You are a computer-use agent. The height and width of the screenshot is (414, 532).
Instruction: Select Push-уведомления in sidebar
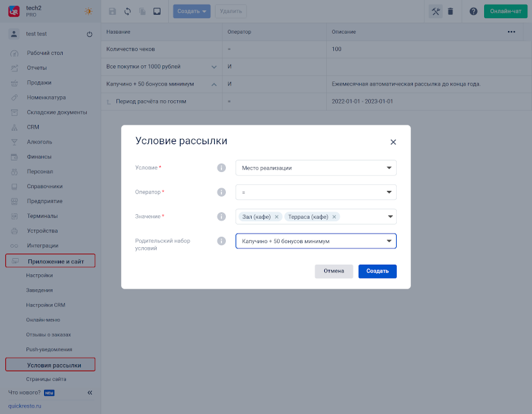point(49,349)
